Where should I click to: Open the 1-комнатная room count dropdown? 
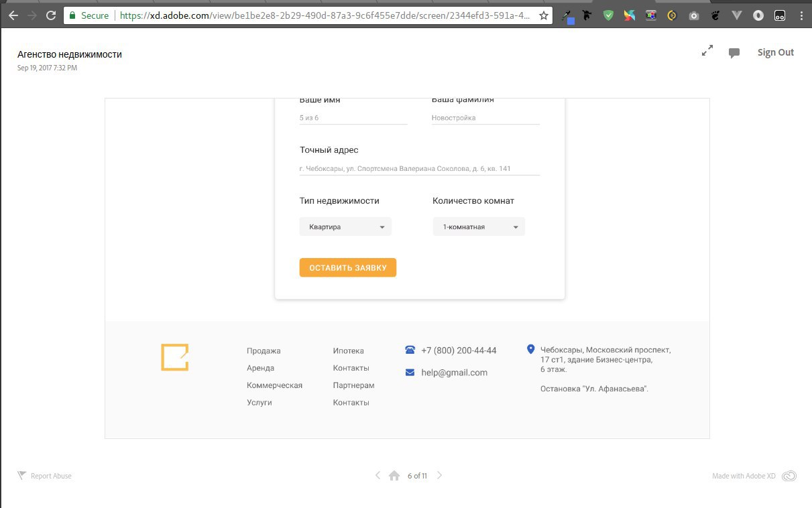point(479,227)
